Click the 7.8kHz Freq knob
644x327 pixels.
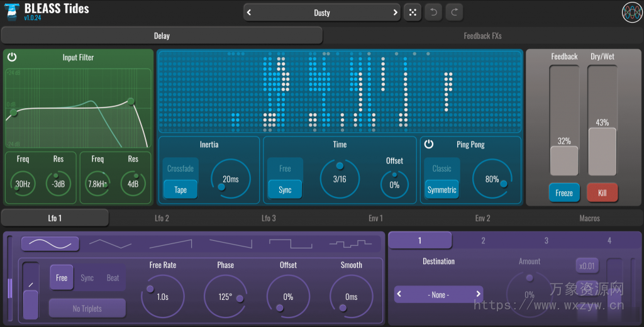click(x=97, y=184)
